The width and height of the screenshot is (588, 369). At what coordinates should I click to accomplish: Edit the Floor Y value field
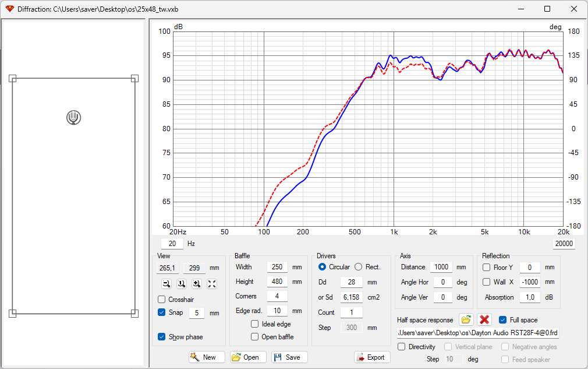530,267
